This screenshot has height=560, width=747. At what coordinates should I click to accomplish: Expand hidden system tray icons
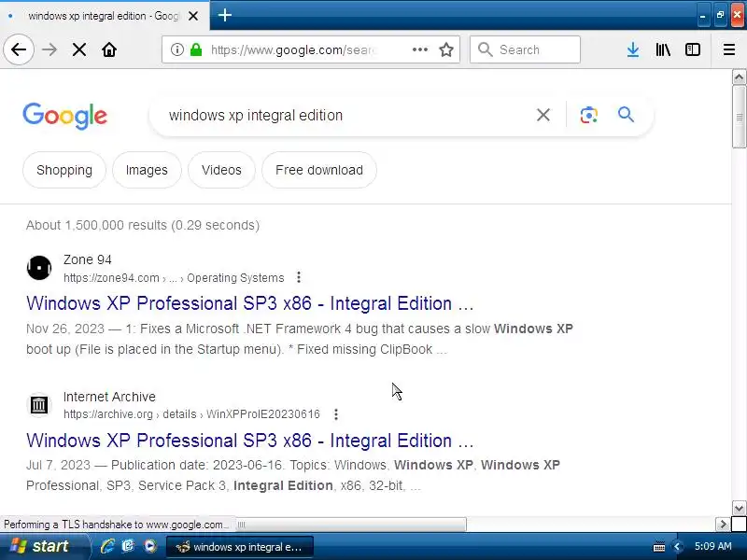coord(676,547)
